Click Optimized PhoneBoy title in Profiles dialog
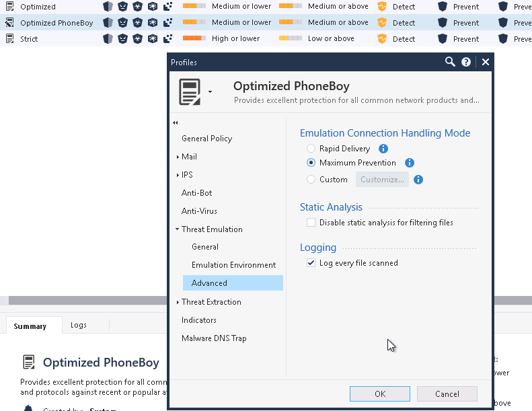The height and width of the screenshot is (411, 532). point(291,86)
